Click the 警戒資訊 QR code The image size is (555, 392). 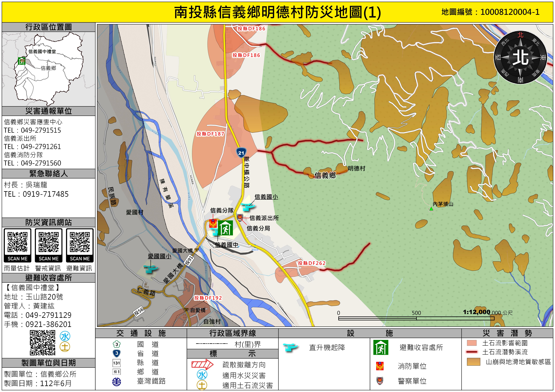point(49,242)
